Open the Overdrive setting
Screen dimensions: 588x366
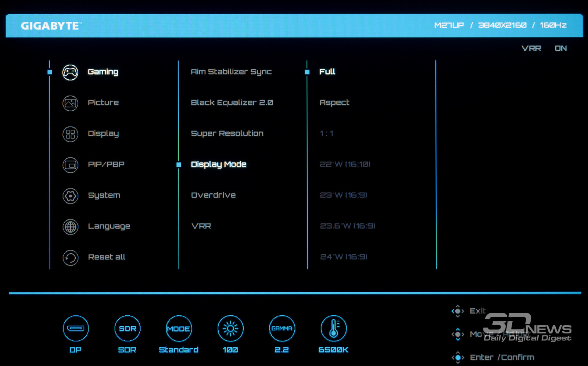click(213, 195)
